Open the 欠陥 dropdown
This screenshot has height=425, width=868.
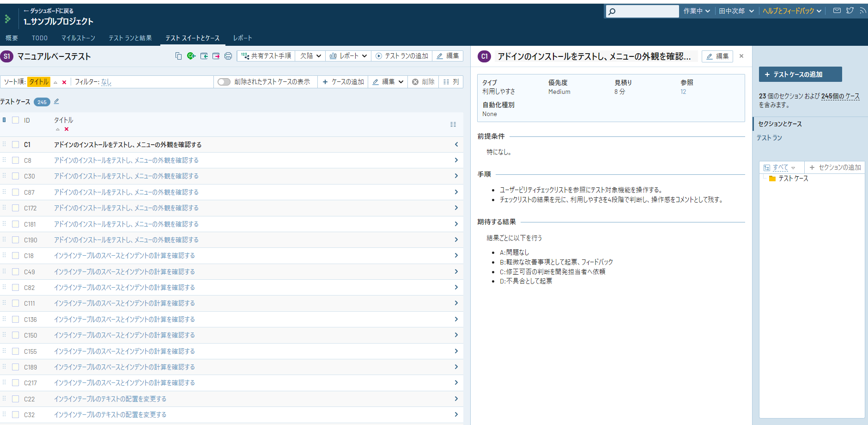pyautogui.click(x=310, y=56)
